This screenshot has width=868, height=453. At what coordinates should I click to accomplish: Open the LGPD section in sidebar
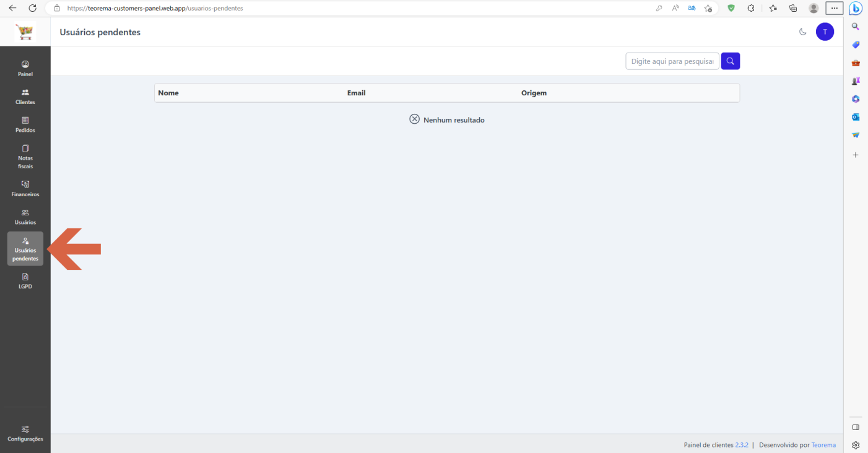[25, 281]
